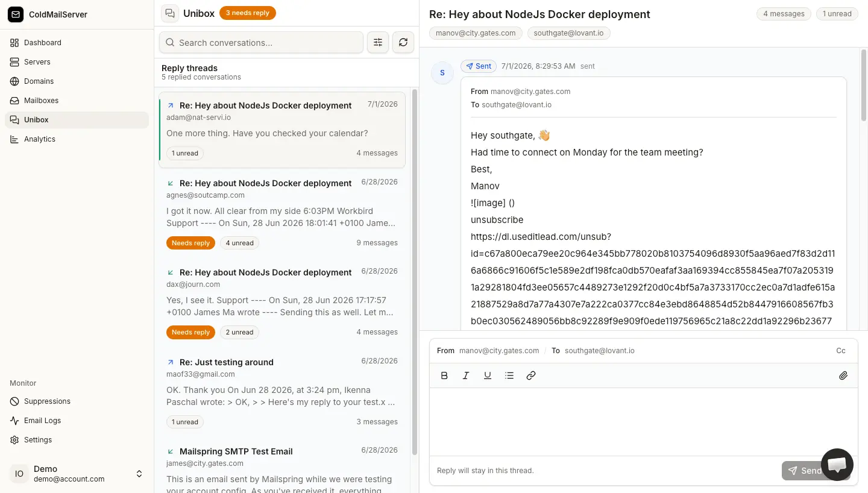Image resolution: width=868 pixels, height=493 pixels.
Task: Click the '3 needs reply' badge
Action: point(248,13)
